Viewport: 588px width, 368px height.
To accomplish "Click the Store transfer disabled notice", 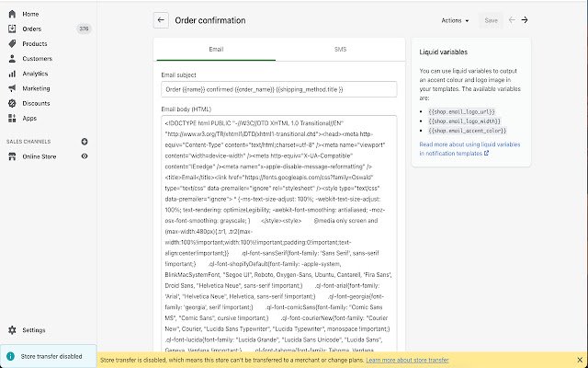I will coord(49,356).
